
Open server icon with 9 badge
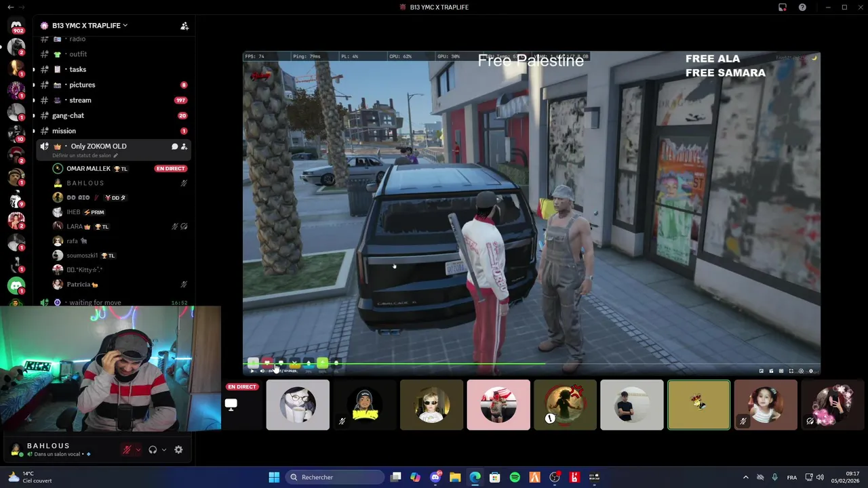pyautogui.click(x=16, y=199)
